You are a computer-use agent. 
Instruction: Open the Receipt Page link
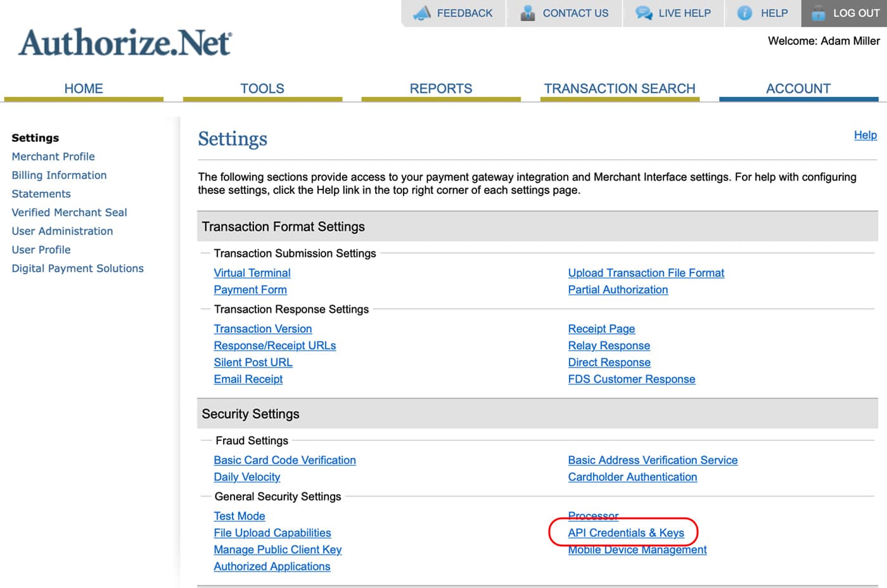tap(601, 329)
